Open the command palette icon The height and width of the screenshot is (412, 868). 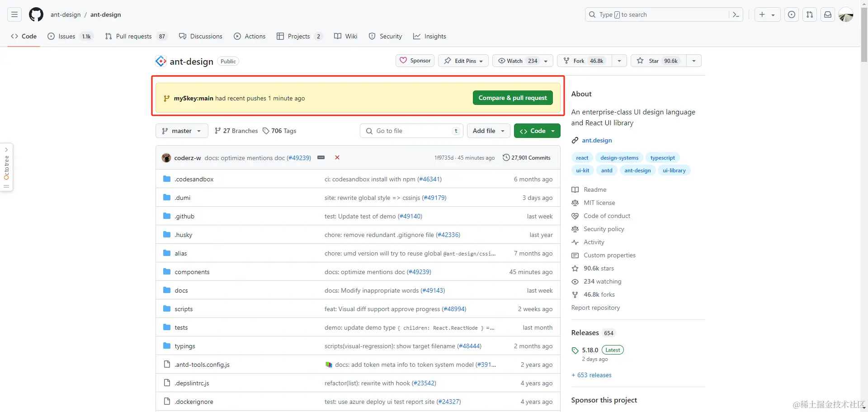click(x=736, y=14)
